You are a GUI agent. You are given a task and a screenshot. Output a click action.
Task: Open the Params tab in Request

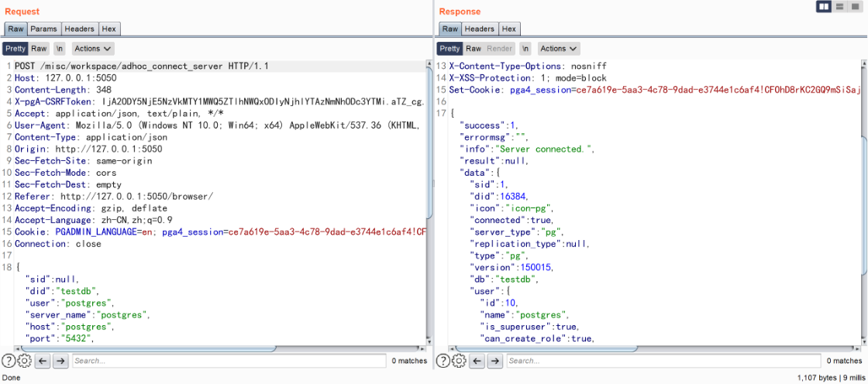click(x=44, y=29)
